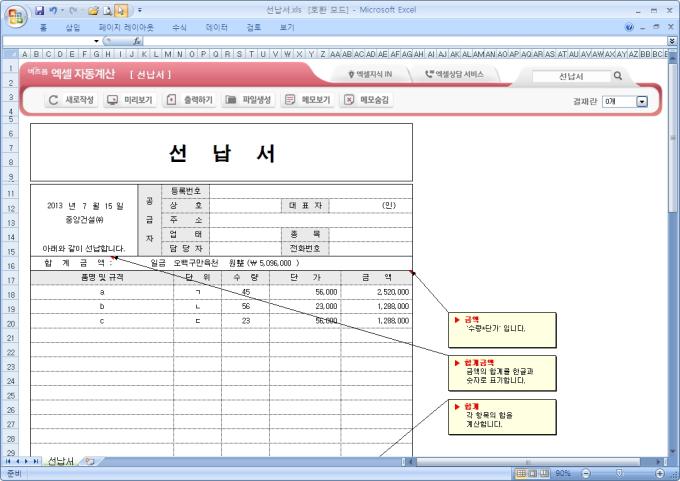Screen dimensions: 680x481
Task: Select the 선납서 sheet tab
Action: coord(60,461)
